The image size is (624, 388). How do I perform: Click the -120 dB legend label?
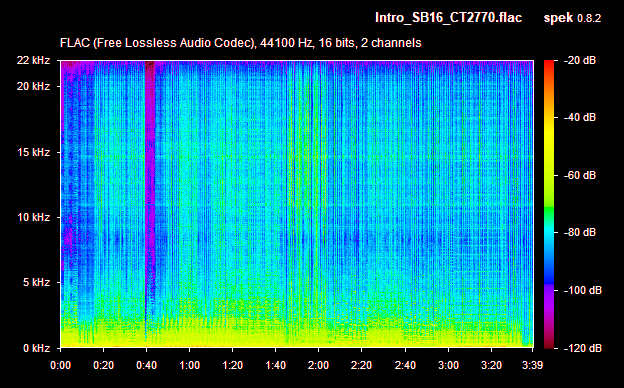point(583,348)
